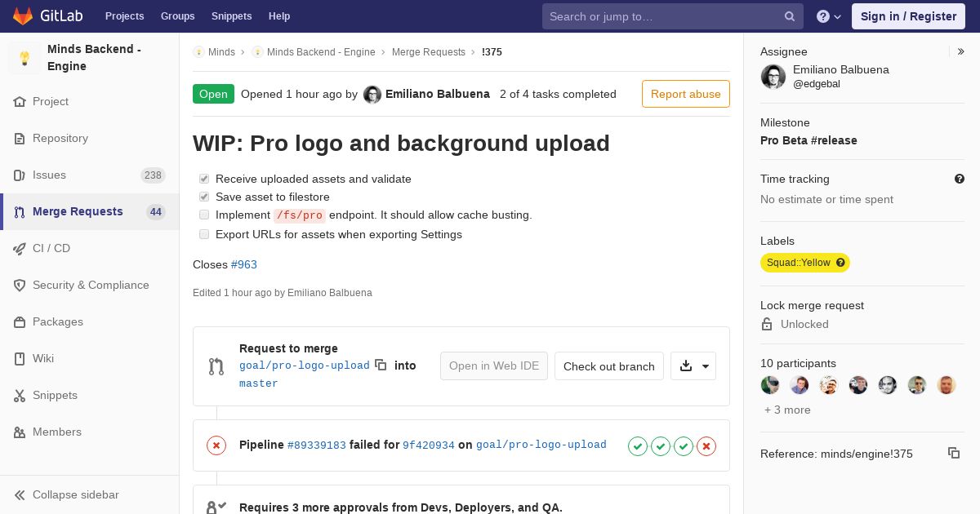Image resolution: width=980 pixels, height=514 pixels.
Task: Click Open in Web IDE button
Action: click(x=494, y=366)
